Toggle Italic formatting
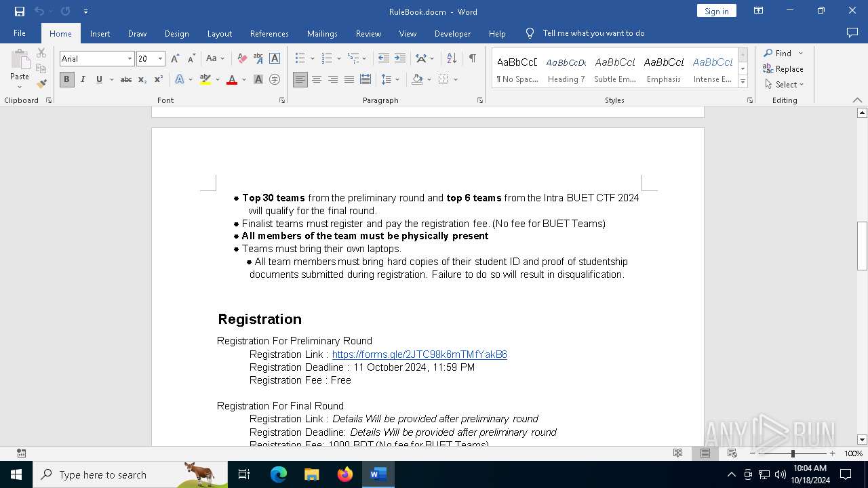Screen dimensions: 868x488 click(x=83, y=80)
